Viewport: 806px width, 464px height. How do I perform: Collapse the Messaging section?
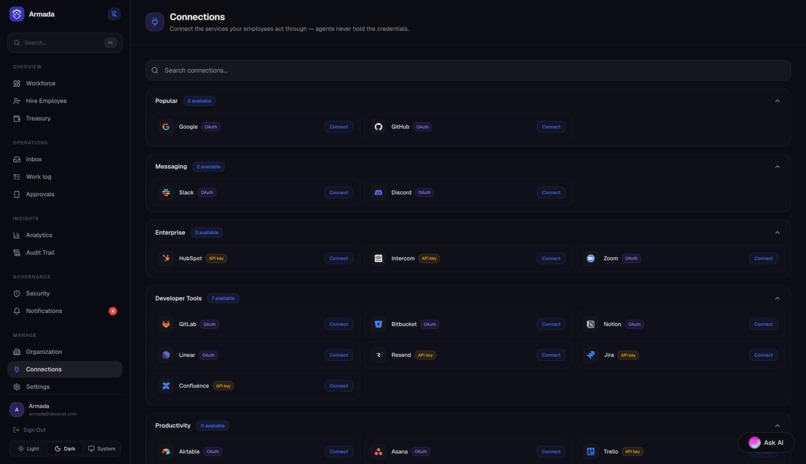777,167
